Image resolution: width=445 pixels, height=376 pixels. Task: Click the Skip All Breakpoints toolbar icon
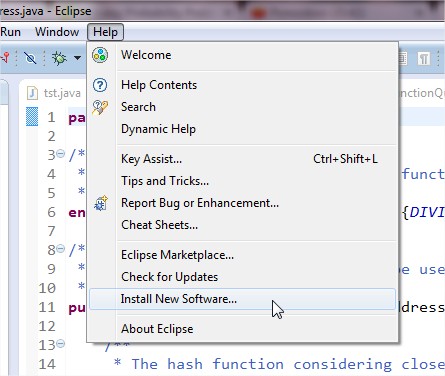[30, 58]
